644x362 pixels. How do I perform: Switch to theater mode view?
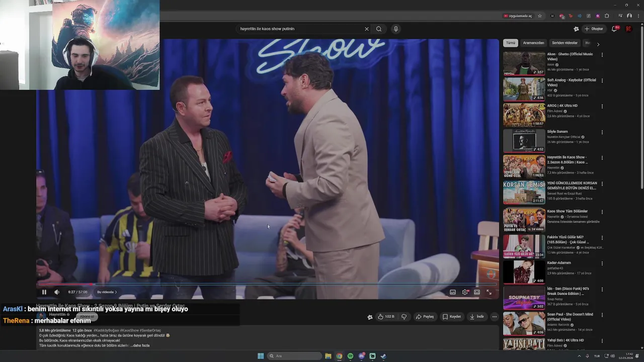tap(477, 292)
